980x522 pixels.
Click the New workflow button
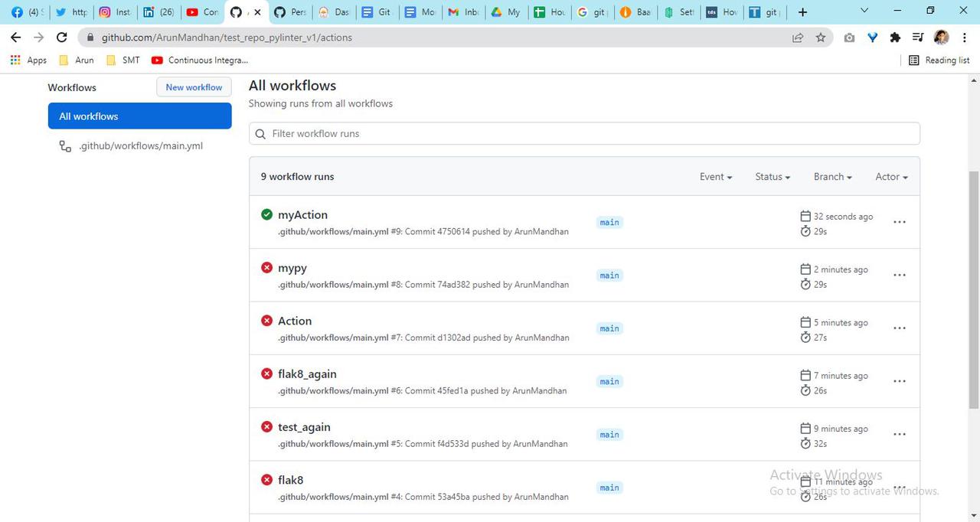[x=194, y=86]
